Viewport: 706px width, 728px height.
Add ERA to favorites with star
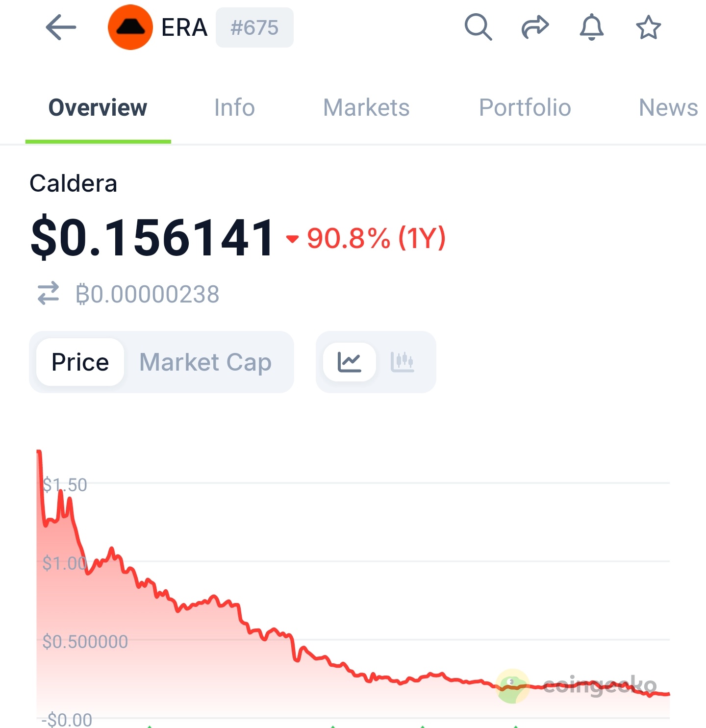(648, 27)
